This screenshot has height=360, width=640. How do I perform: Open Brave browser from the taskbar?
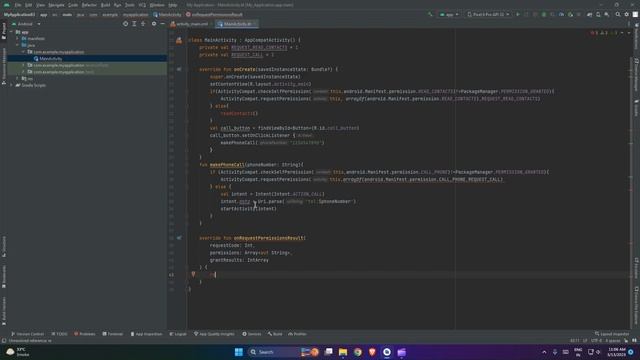tap(372, 352)
